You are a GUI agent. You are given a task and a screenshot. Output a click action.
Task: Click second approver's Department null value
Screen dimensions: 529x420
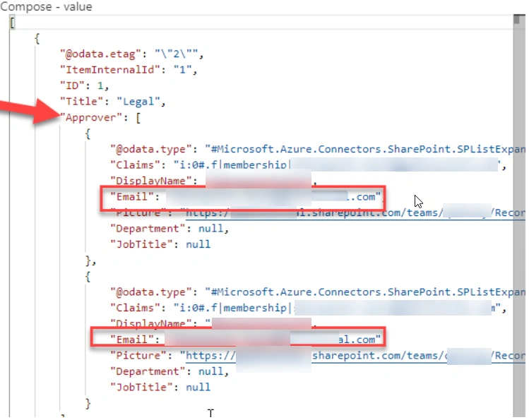210,371
